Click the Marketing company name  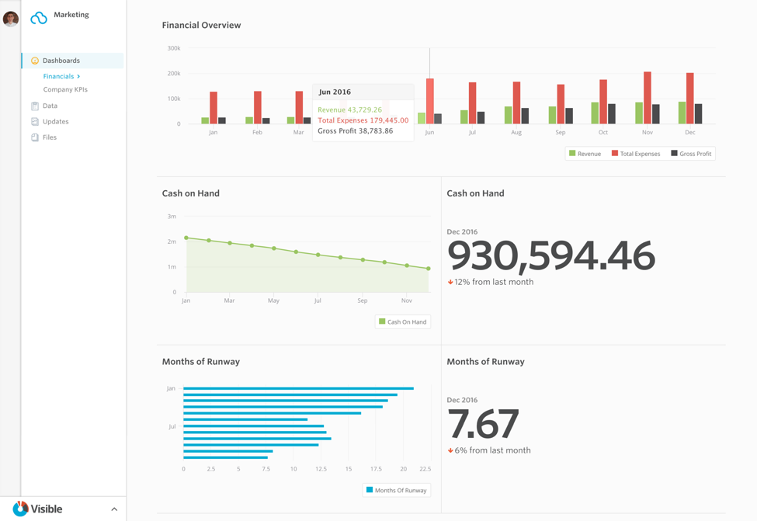click(x=71, y=14)
